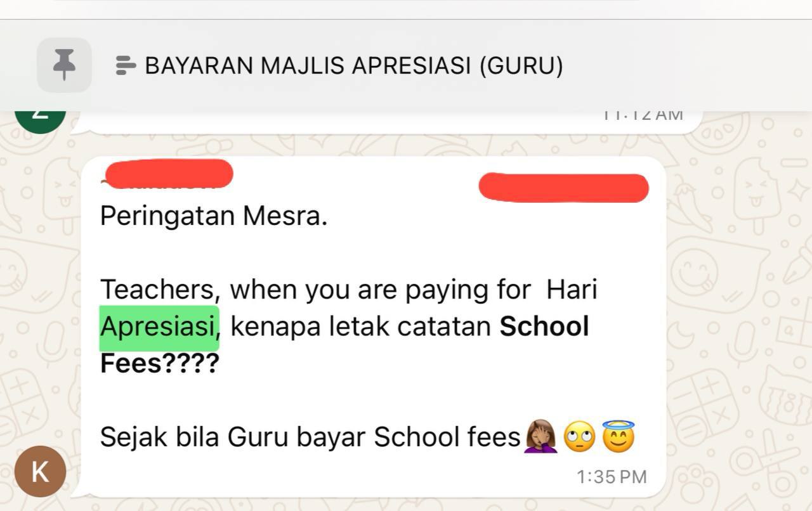The image size is (812, 511).
Task: Click the facepalm woman emoji
Action: (x=540, y=437)
